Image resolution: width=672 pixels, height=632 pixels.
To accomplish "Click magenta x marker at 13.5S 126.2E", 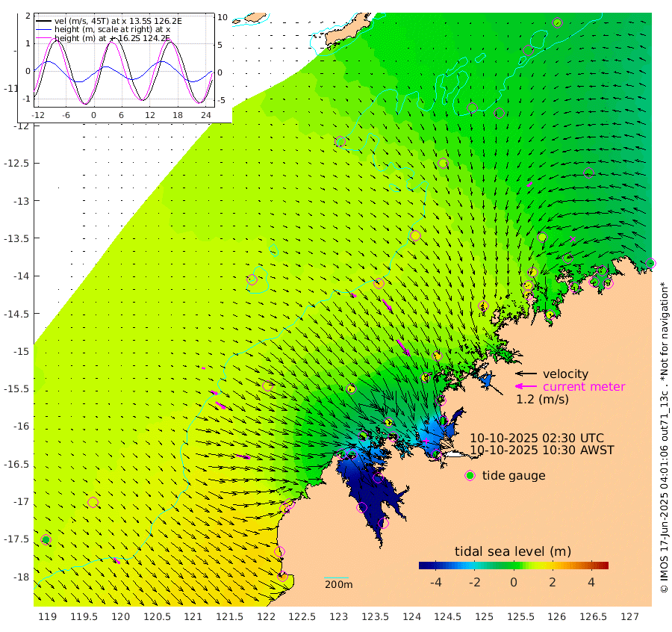I will tap(573, 239).
